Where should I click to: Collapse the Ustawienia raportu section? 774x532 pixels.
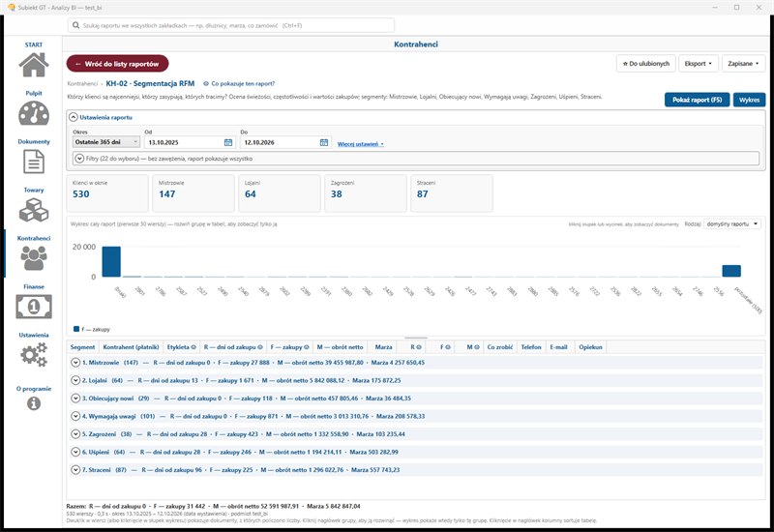74,117
